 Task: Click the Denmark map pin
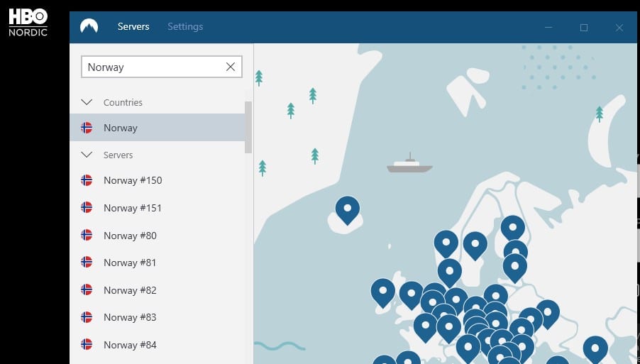click(450, 272)
